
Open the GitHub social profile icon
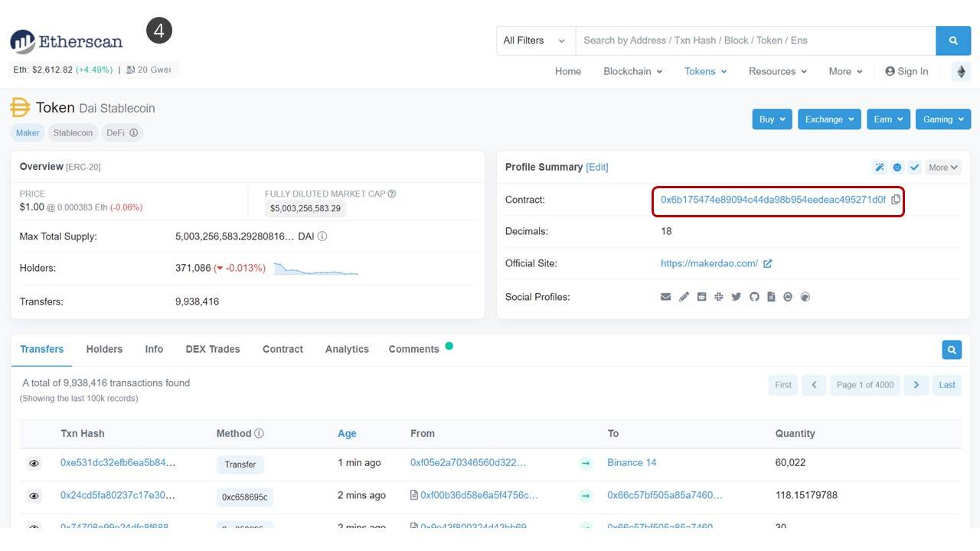coord(754,297)
